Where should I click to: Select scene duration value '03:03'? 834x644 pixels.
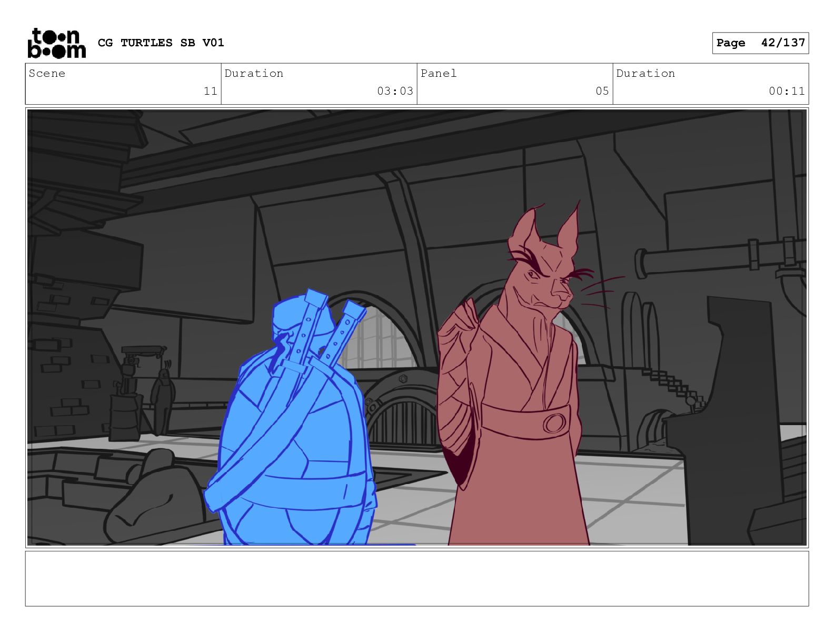[395, 91]
